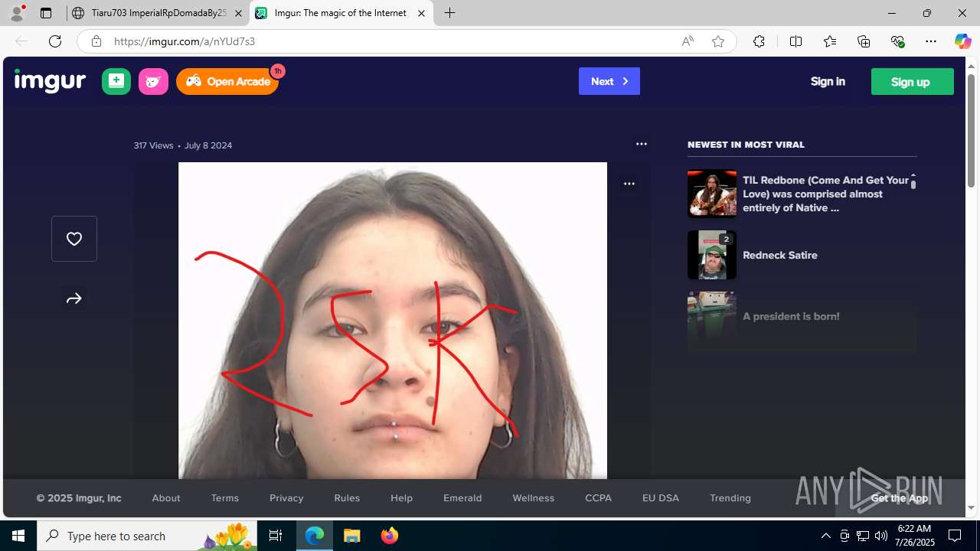Click the green Sign up button
The width and height of the screenshot is (980, 551).
[912, 82]
